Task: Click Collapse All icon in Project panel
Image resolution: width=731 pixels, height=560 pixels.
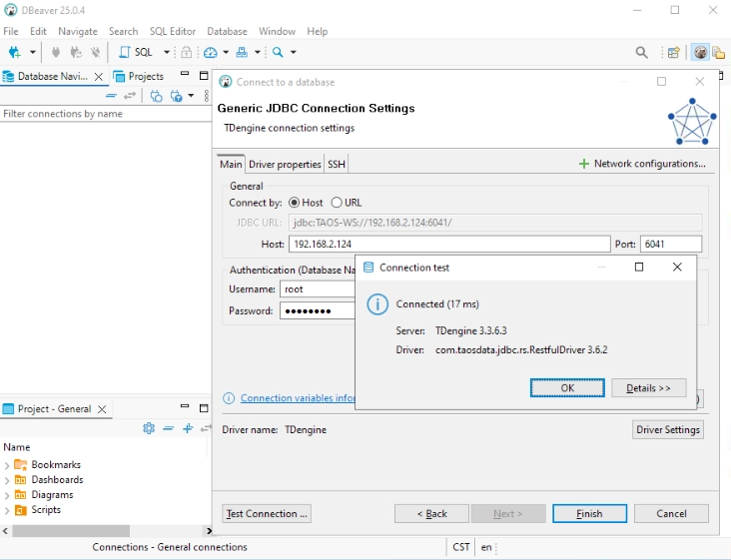Action: (x=169, y=428)
